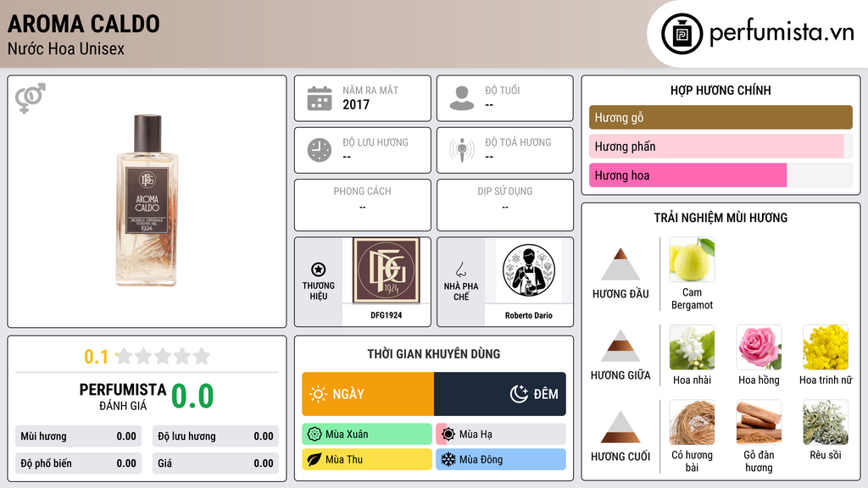Click the Độ phổ biến score row
Screen dimensions: 868x488
point(78,463)
